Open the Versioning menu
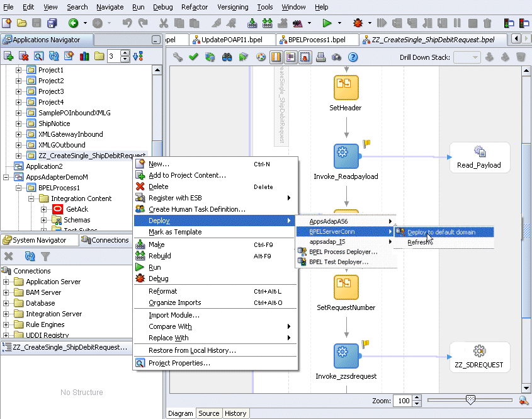The height and width of the screenshot is (419, 532). click(x=233, y=7)
